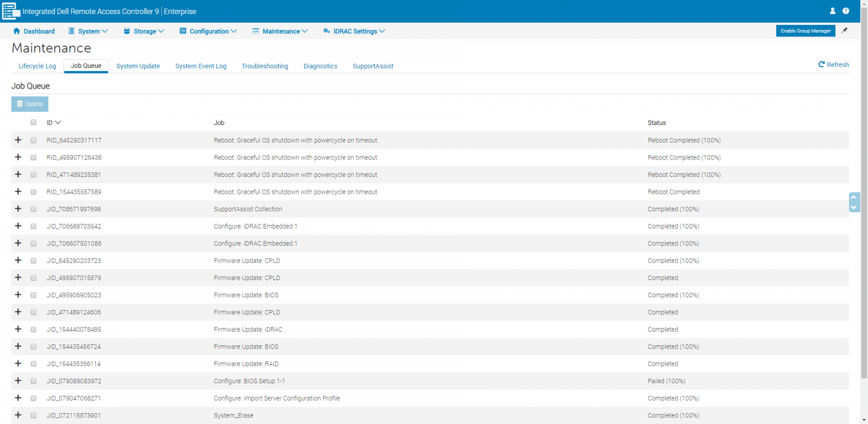
Task: Select the Job Queue tab
Action: tap(86, 66)
